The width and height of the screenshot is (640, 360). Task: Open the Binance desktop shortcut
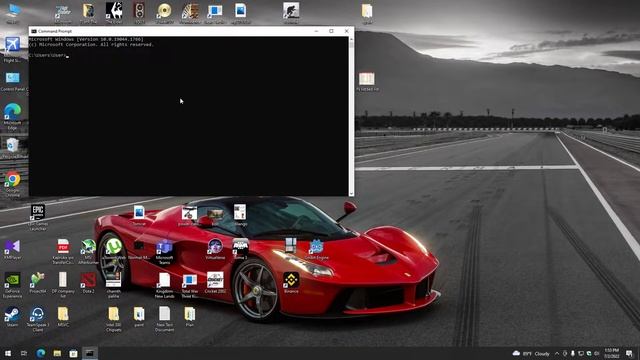click(291, 283)
